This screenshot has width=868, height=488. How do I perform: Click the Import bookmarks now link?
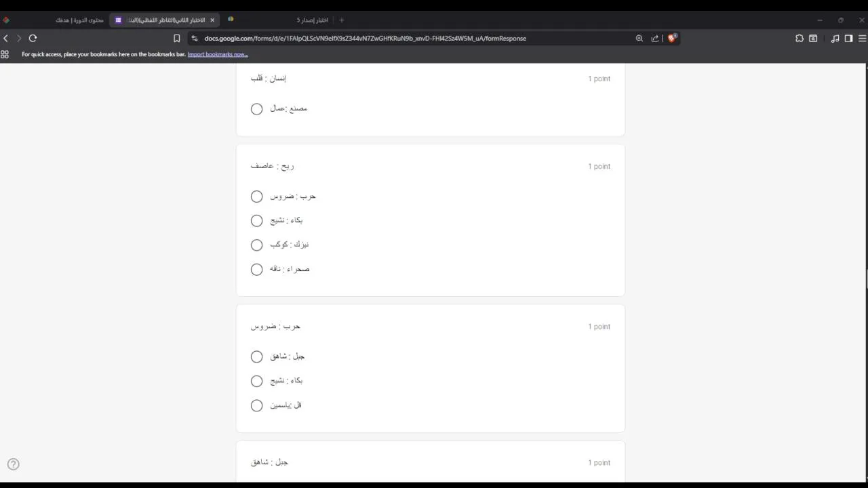tap(218, 54)
